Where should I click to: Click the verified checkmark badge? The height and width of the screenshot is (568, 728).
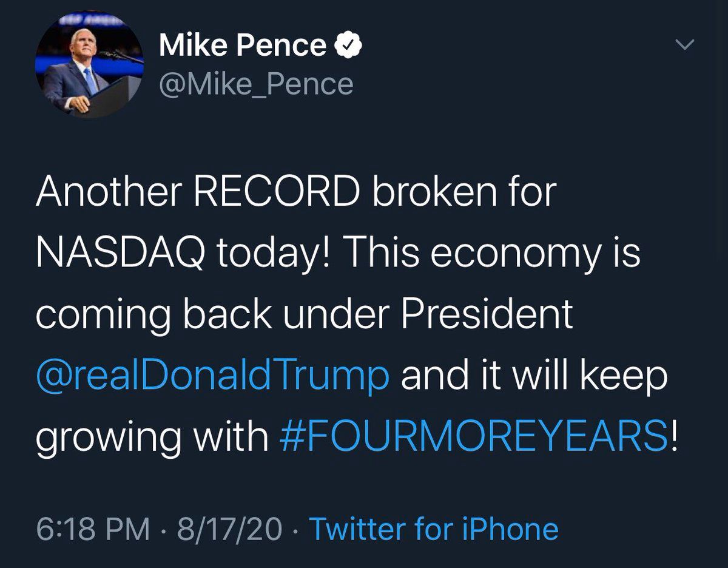click(349, 46)
